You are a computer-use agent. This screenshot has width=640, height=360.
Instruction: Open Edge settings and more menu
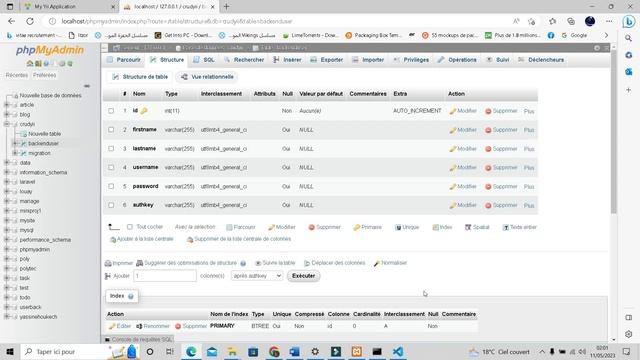click(x=609, y=21)
